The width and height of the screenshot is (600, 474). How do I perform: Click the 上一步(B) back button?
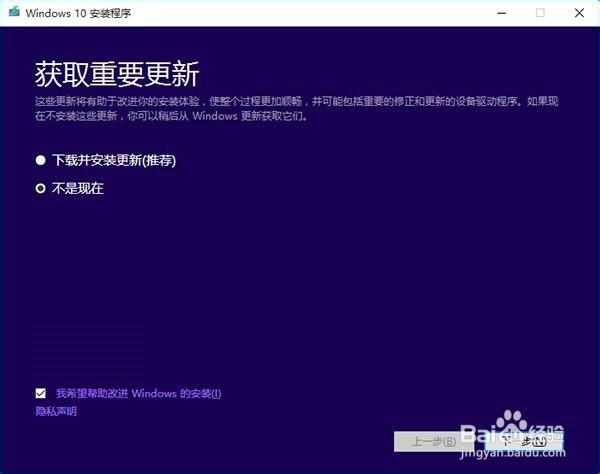(434, 441)
